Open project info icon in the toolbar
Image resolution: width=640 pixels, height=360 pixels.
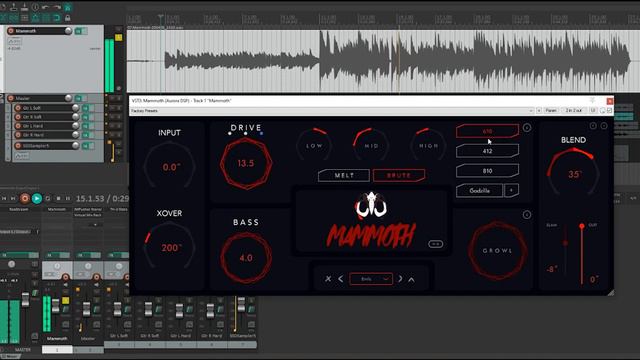click(35, 7)
